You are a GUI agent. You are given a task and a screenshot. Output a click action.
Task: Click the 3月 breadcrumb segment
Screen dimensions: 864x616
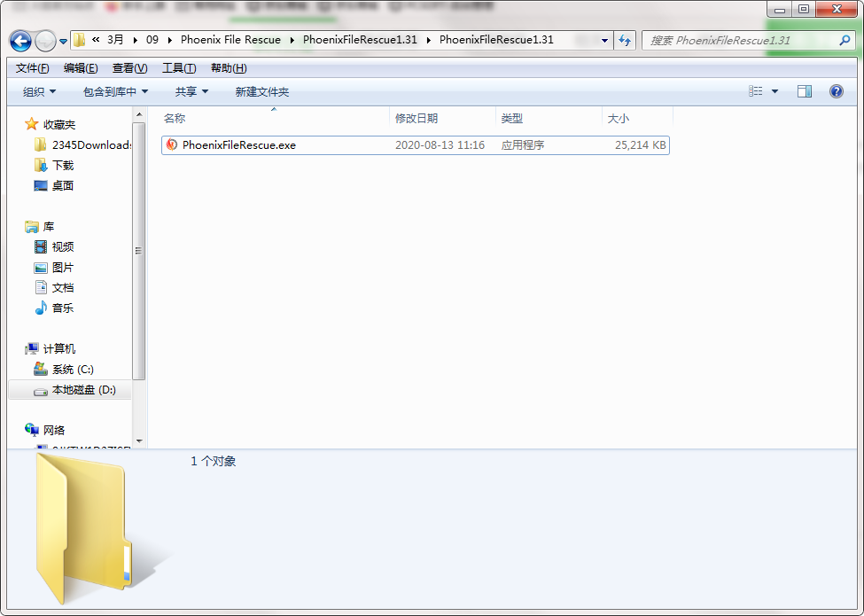[115, 40]
